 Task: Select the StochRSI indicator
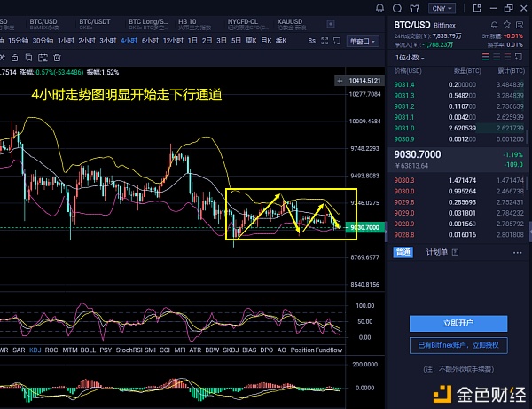[x=129, y=350]
